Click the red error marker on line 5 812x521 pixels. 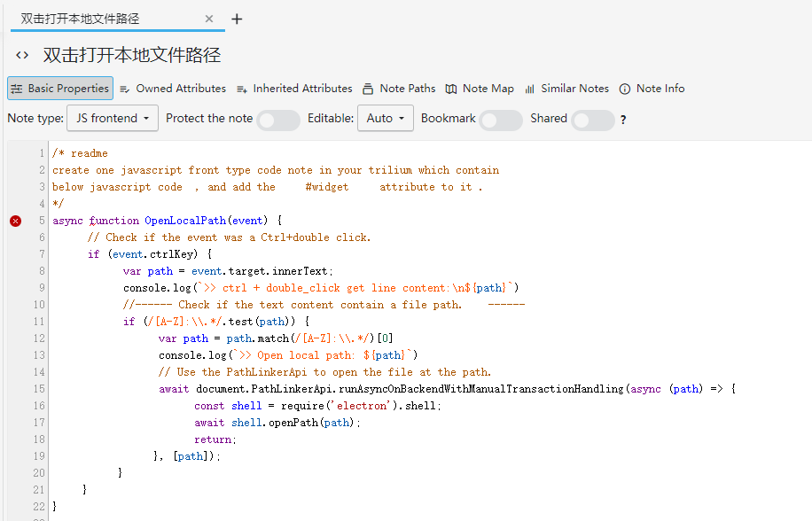point(15,221)
